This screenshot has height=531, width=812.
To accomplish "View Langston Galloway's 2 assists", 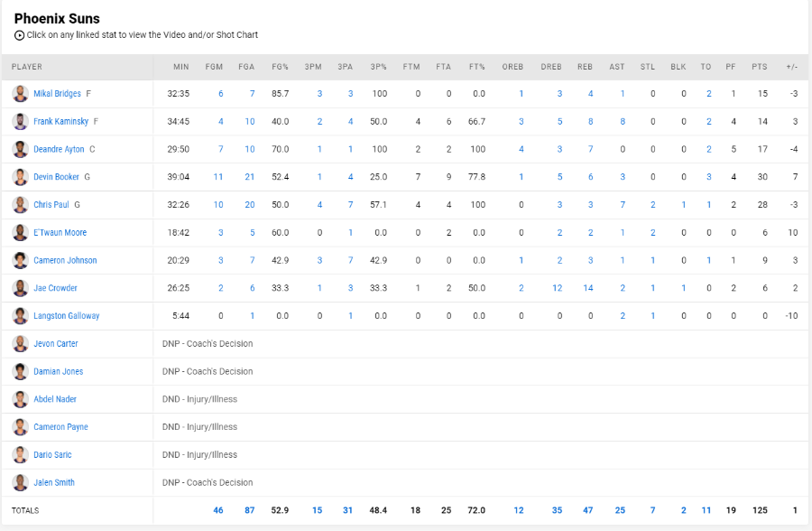I will 623,316.
